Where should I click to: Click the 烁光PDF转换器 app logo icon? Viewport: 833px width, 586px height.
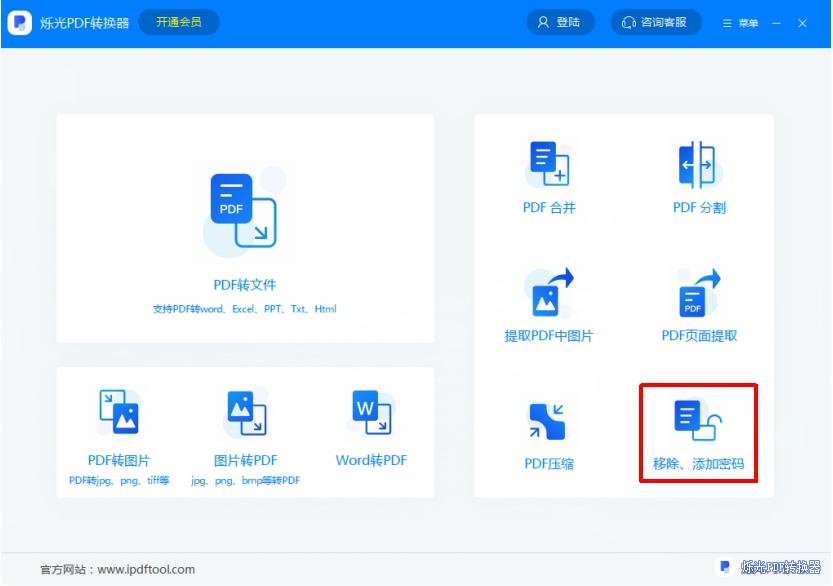pyautogui.click(x=20, y=22)
